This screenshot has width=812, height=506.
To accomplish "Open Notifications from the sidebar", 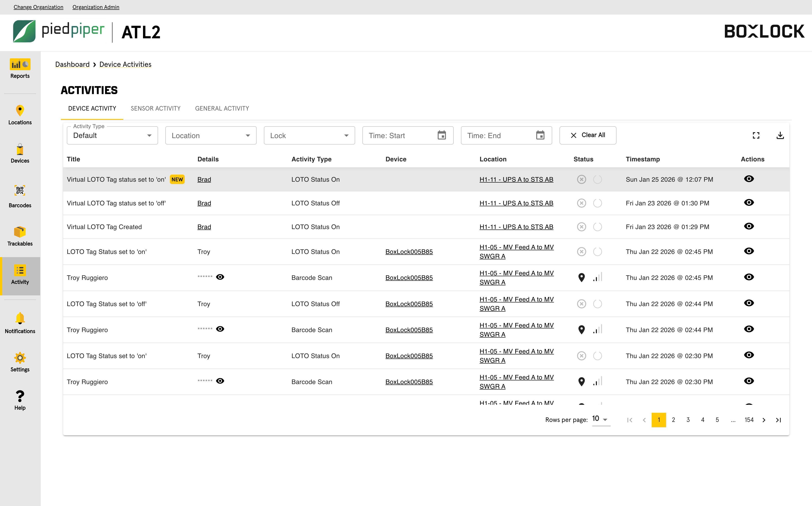I will tap(20, 322).
